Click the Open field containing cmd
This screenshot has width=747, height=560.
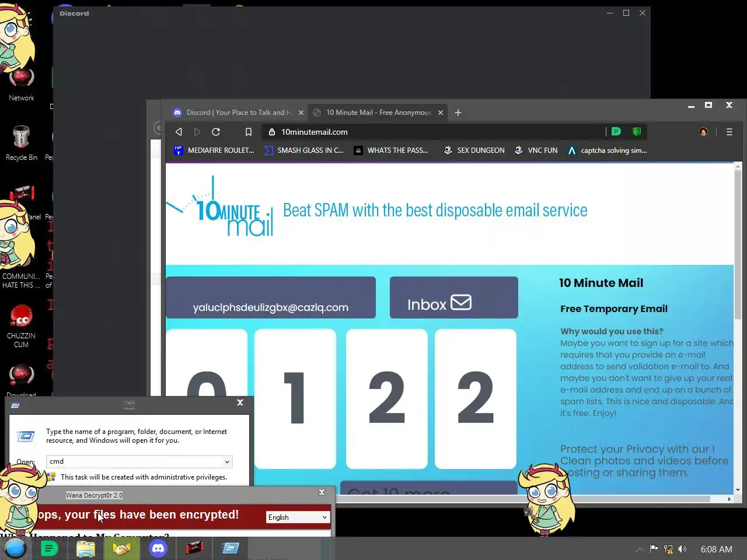click(x=139, y=461)
